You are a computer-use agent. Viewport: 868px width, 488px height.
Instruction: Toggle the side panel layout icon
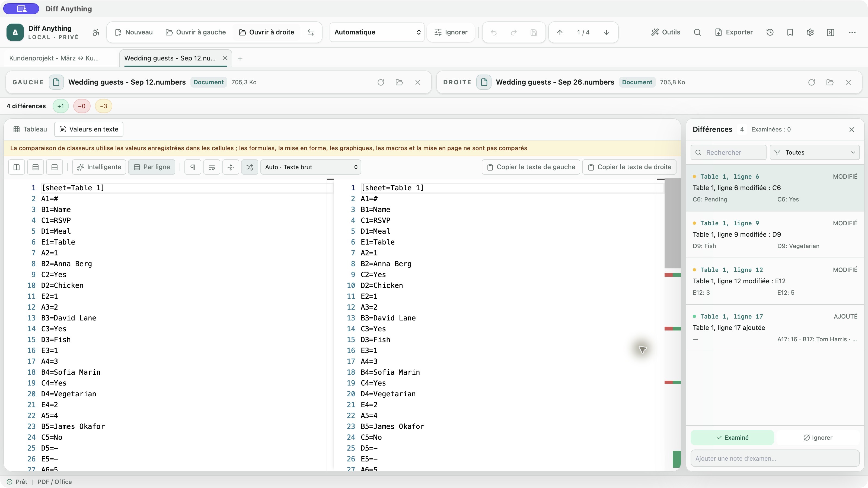tap(831, 32)
